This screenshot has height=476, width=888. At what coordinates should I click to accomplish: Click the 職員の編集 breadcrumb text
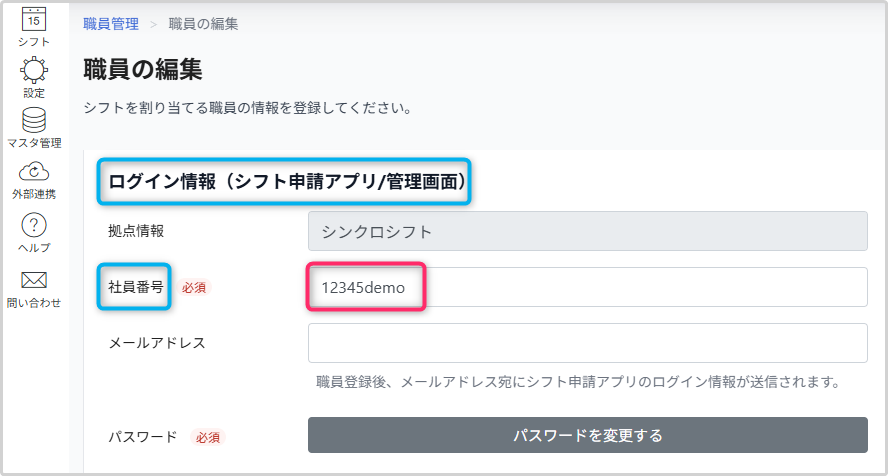(203, 24)
